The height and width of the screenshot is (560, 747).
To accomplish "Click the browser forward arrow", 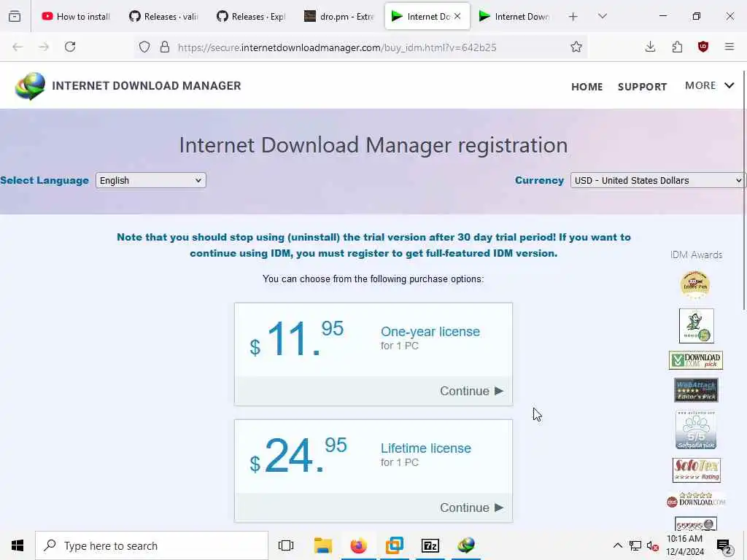I will (x=44, y=47).
